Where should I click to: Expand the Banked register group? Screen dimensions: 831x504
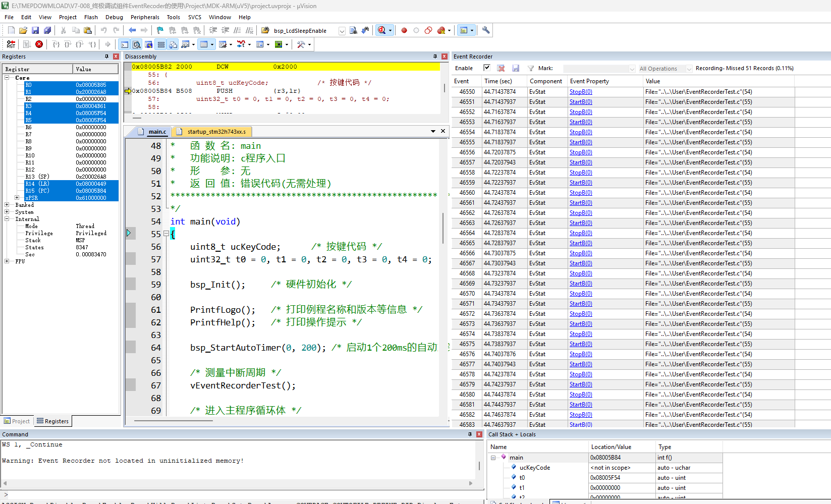coord(7,205)
